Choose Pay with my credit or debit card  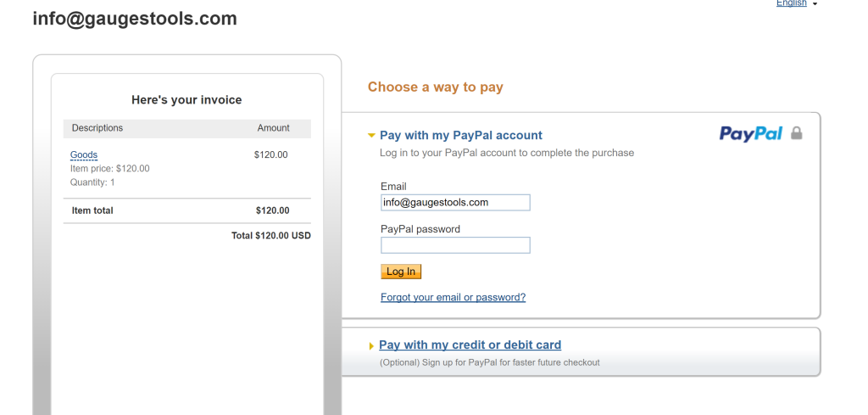(x=470, y=345)
